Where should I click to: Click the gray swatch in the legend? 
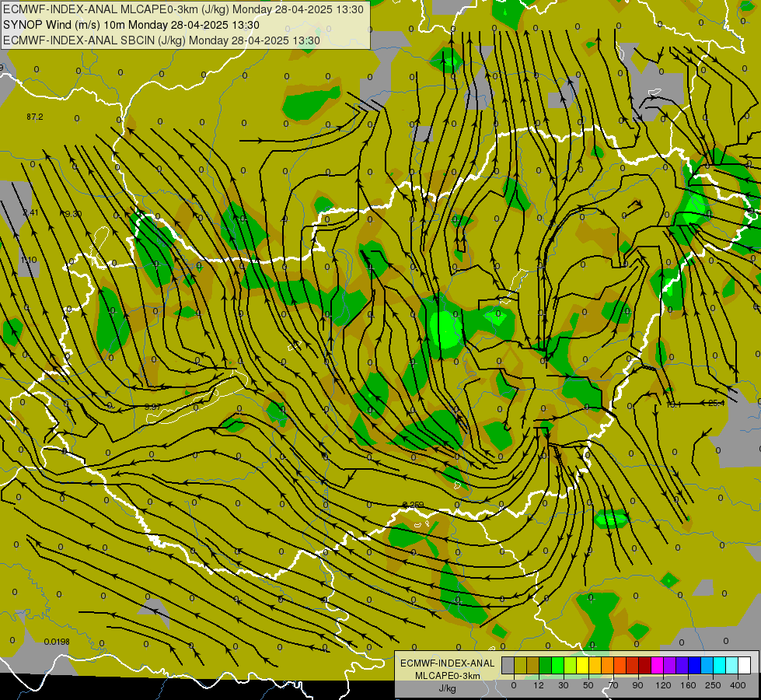tap(508, 666)
